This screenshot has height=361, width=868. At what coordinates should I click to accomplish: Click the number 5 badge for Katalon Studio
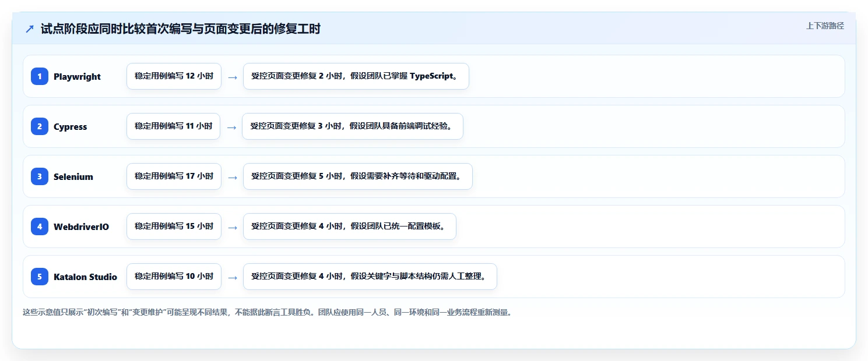pos(40,277)
